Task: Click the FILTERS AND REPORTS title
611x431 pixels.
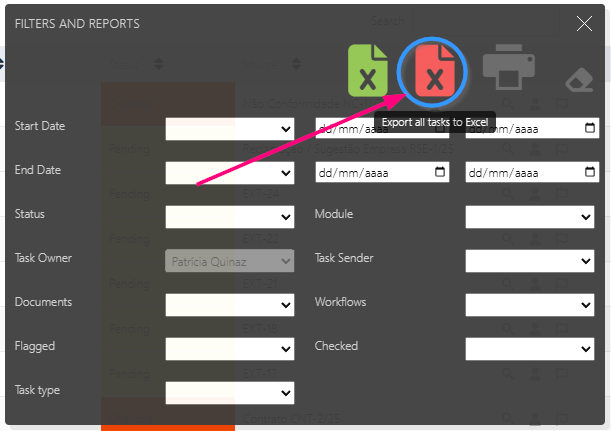Action: point(77,24)
